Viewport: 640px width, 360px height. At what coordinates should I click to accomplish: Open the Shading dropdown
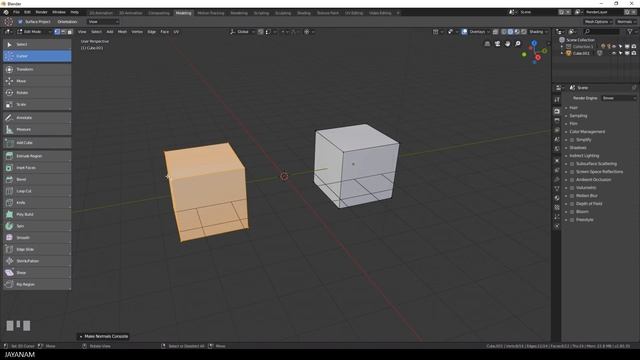(x=539, y=32)
